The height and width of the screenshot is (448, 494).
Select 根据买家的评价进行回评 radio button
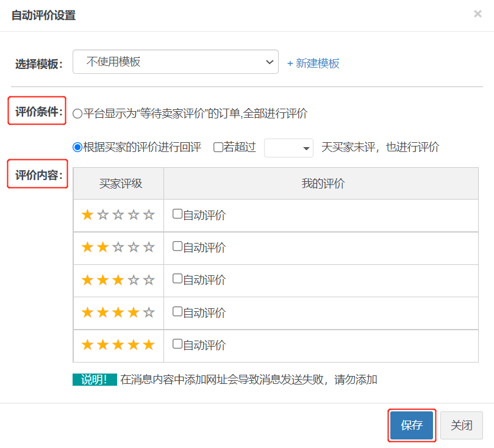tap(77, 147)
